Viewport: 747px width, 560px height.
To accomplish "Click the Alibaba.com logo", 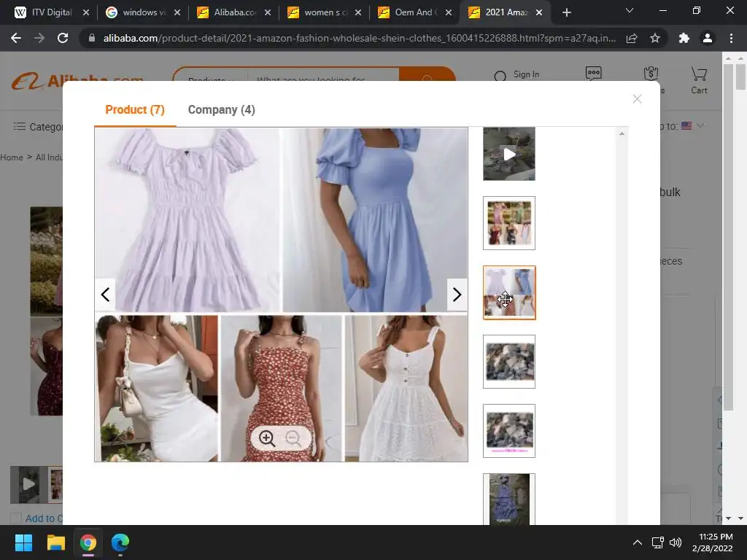I will 78,80.
